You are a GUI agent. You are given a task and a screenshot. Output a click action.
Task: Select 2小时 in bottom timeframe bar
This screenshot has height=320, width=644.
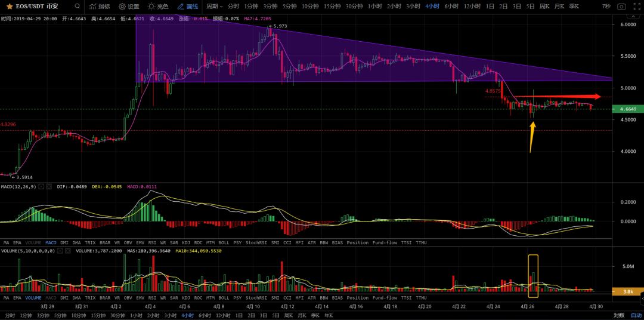click(x=153, y=315)
